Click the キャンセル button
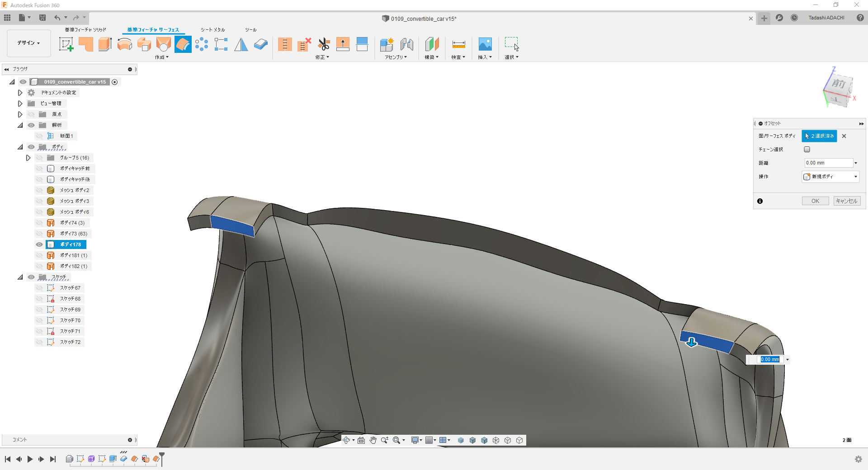The image size is (868, 470). tap(847, 201)
